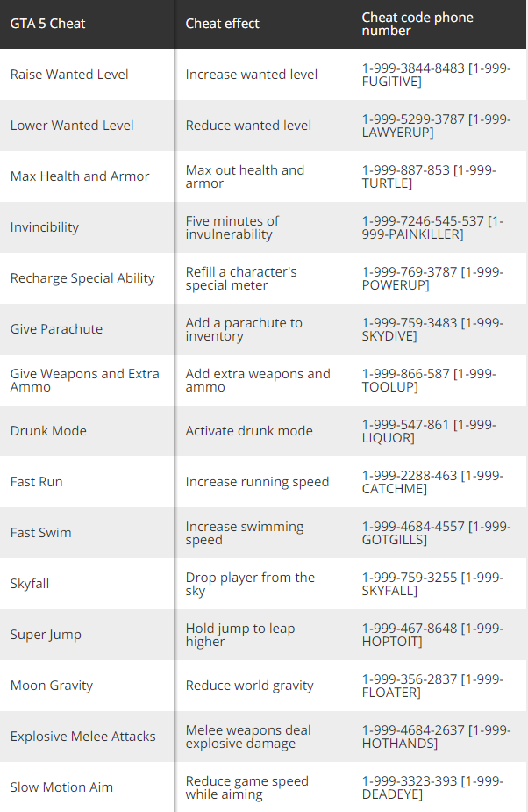Select "Give Weapons and Extra Ammo" cell
This screenshot has width=528, height=812.
coord(85,380)
